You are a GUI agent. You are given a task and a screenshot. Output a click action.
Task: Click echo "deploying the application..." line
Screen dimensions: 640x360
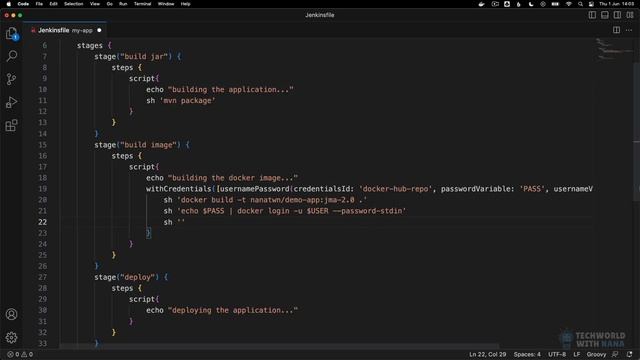pyautogui.click(x=222, y=310)
